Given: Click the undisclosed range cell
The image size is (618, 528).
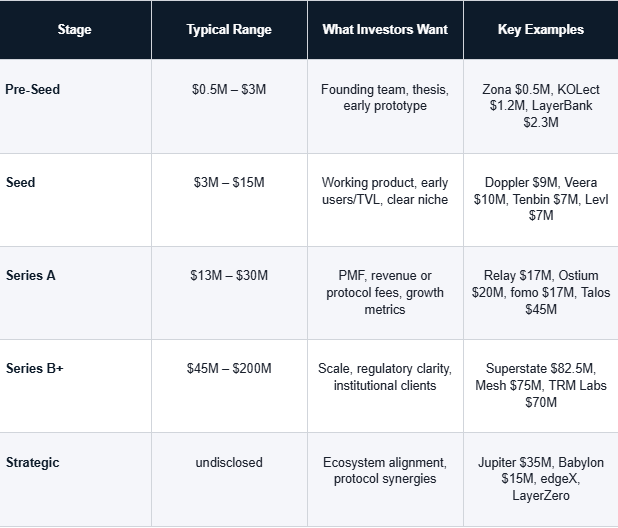Looking at the screenshot, I should pyautogui.click(x=229, y=480).
